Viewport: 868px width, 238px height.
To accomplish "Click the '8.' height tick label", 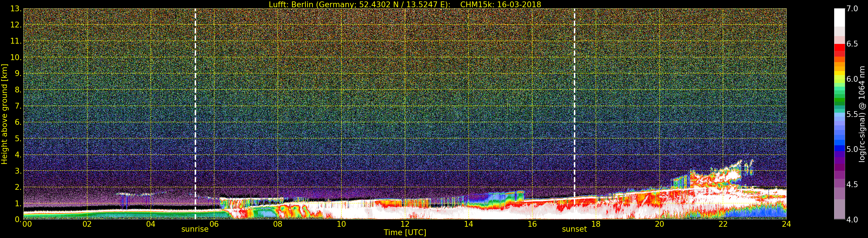I will [x=18, y=90].
